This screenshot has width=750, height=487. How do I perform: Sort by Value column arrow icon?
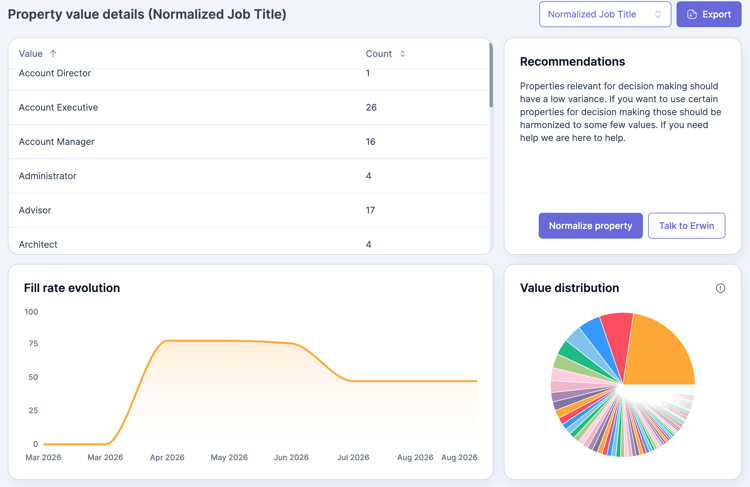[x=53, y=54]
